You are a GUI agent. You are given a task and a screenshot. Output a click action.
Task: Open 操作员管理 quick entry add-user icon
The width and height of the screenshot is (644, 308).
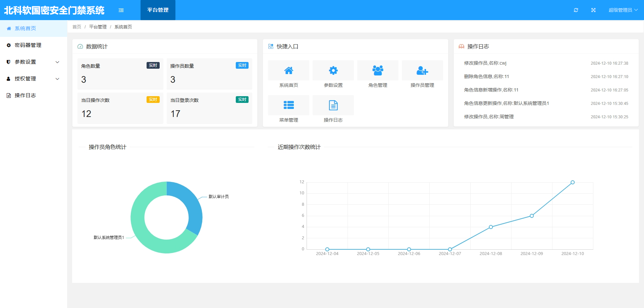point(422,71)
